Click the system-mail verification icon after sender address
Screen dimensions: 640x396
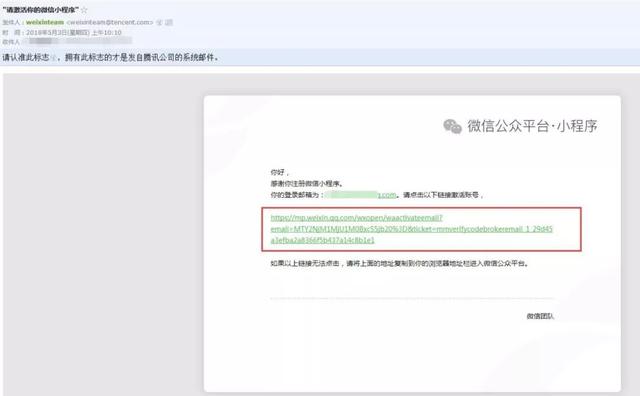point(160,22)
